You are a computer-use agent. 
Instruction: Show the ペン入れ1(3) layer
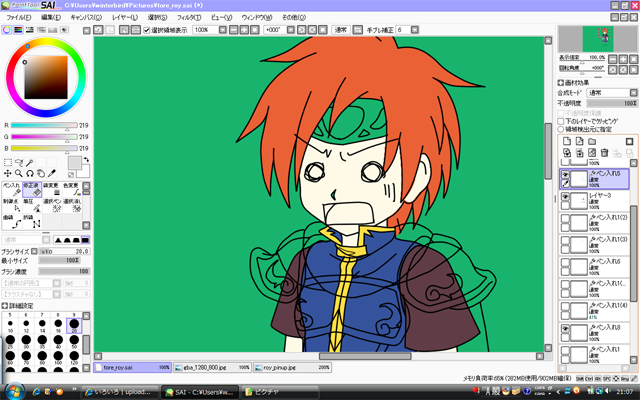pyautogui.click(x=565, y=240)
